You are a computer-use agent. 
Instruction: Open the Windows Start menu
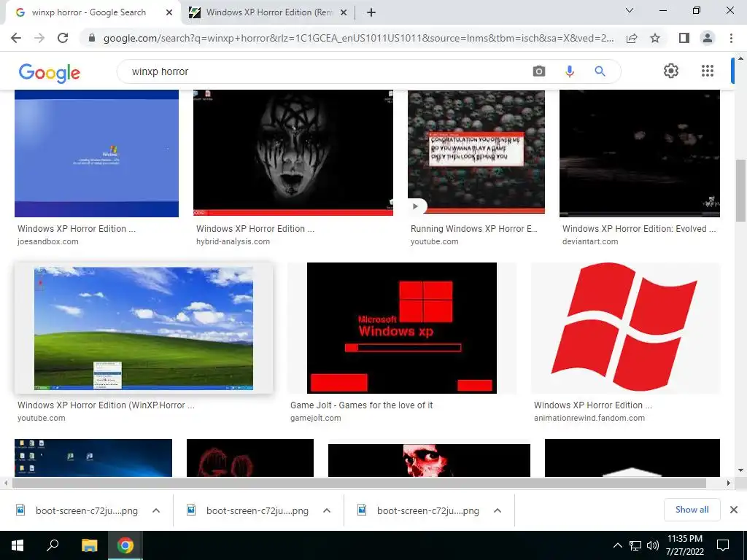18,545
